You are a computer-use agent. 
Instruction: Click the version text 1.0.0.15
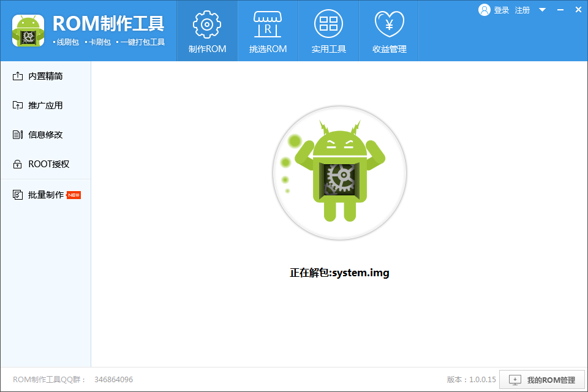click(x=483, y=380)
